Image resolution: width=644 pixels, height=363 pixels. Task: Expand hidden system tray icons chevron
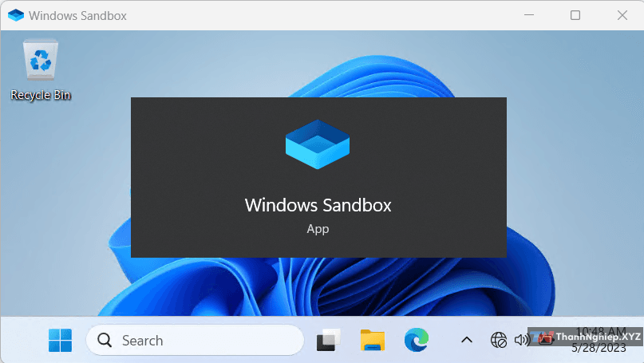pyautogui.click(x=467, y=340)
